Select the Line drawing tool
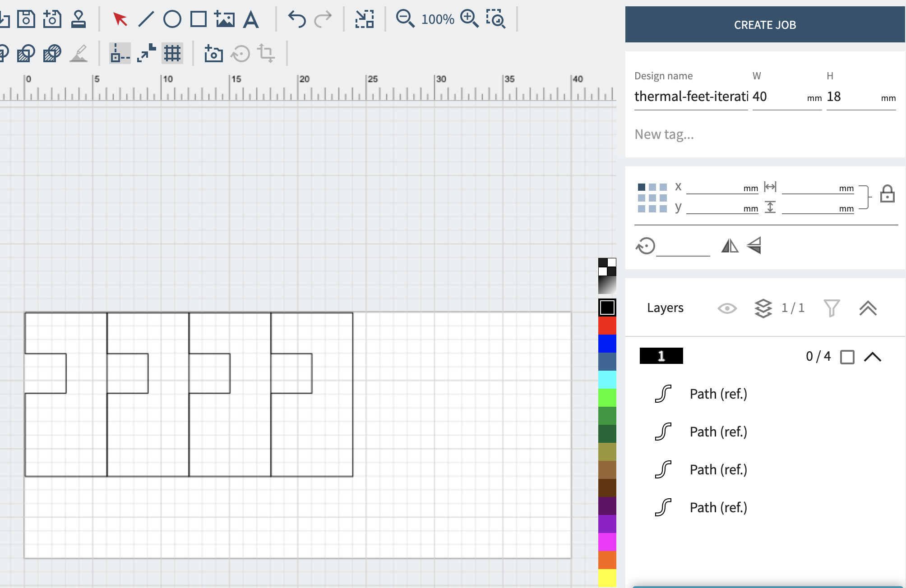Viewport: 906px width, 588px height. point(146,19)
